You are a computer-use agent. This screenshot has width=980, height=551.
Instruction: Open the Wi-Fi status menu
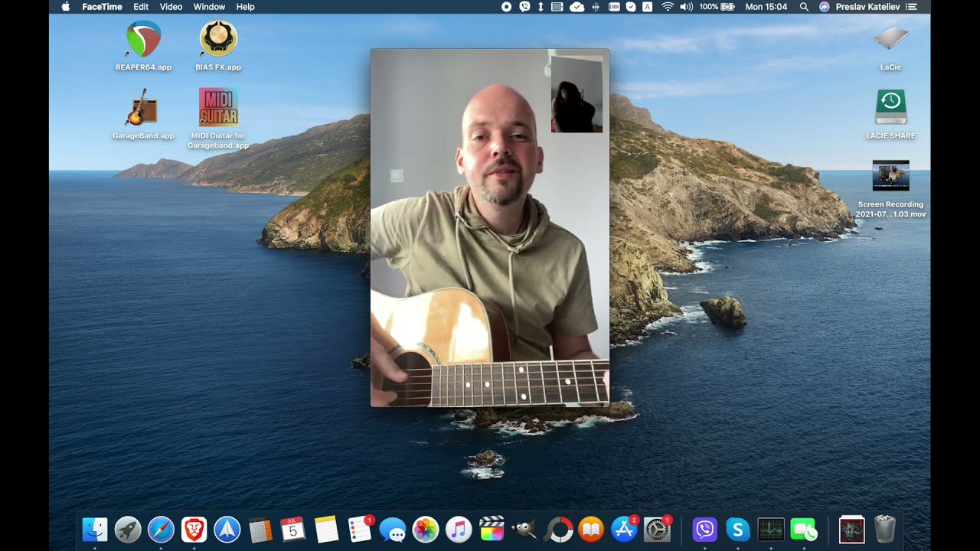coord(667,7)
